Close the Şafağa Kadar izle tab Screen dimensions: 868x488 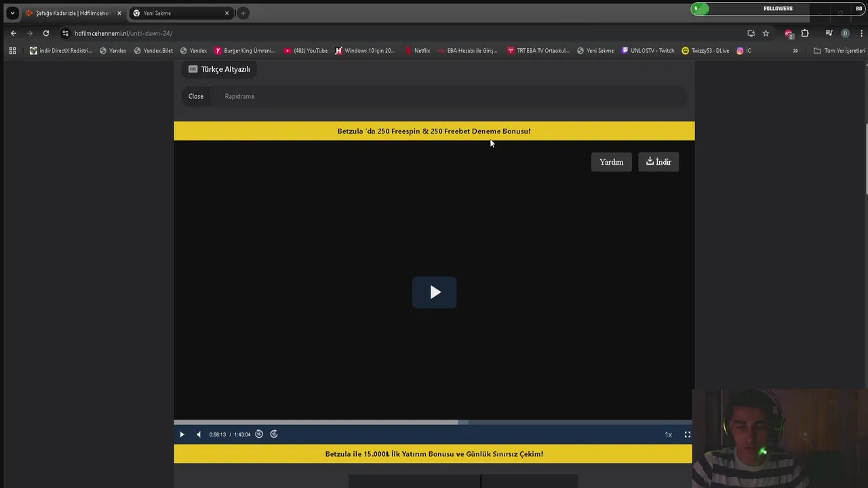[x=119, y=13]
